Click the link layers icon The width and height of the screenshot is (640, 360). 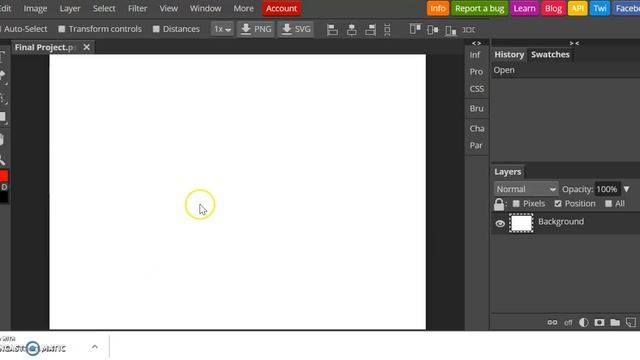click(x=552, y=322)
